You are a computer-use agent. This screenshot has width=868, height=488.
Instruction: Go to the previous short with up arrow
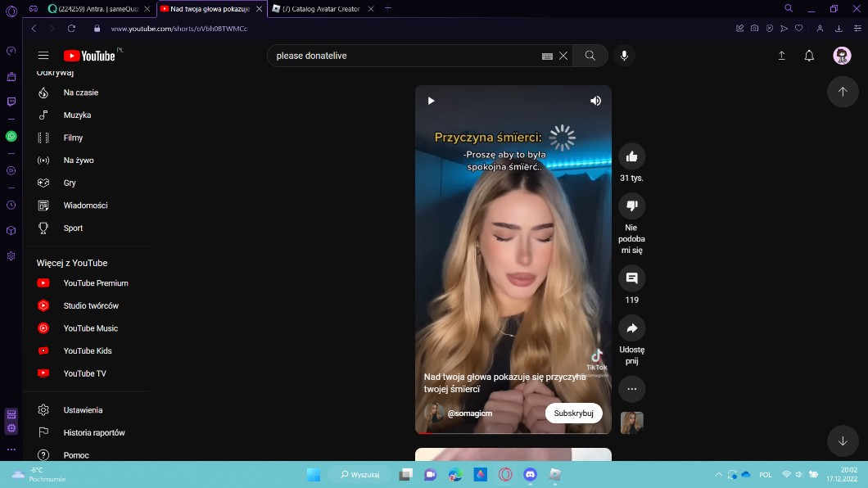pyautogui.click(x=843, y=92)
